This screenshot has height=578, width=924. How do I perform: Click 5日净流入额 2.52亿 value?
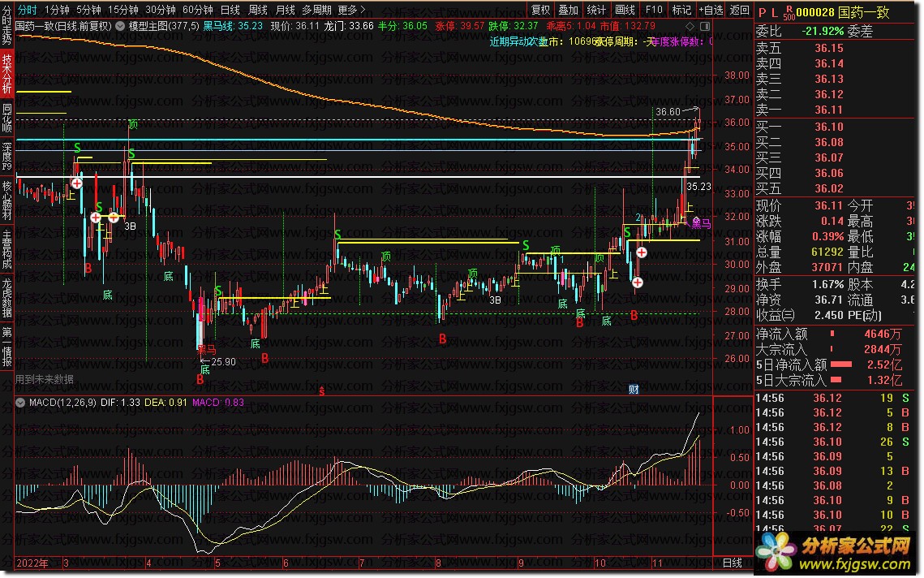click(884, 365)
